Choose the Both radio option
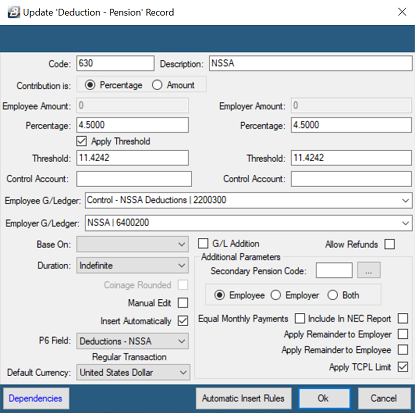 [332, 295]
